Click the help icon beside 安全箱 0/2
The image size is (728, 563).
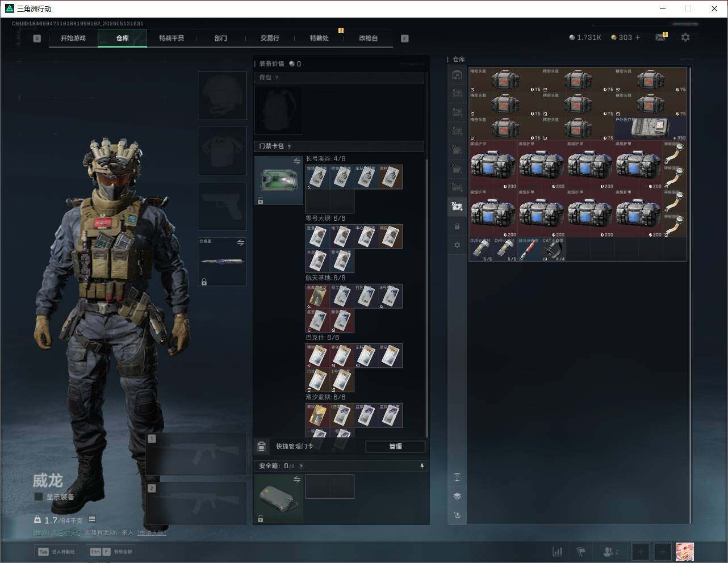tap(301, 467)
